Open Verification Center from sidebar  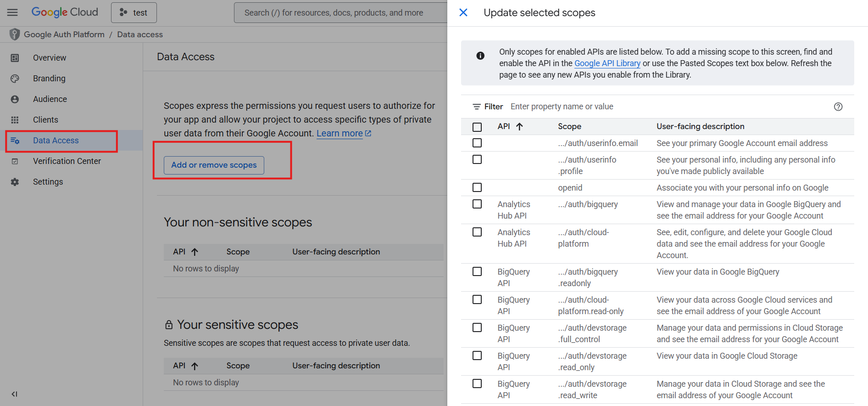(67, 161)
